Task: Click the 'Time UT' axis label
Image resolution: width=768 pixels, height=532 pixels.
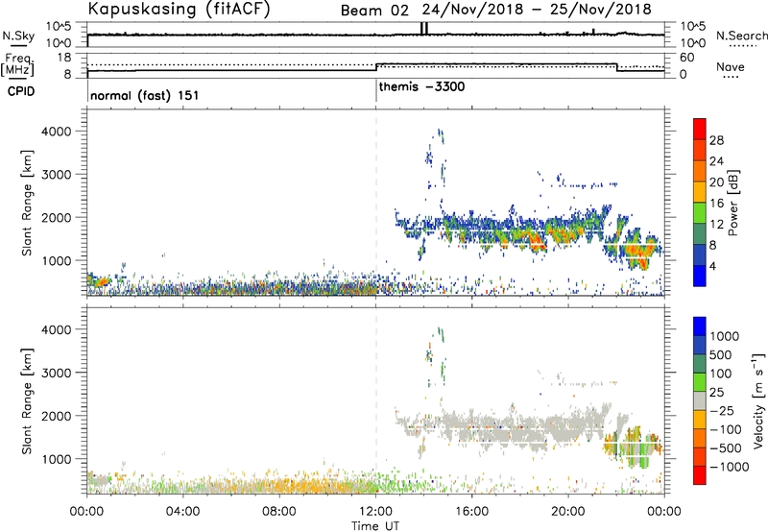Action: pos(375,526)
